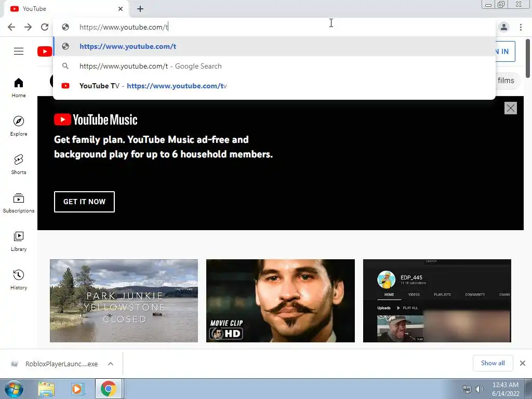This screenshot has width=532, height=399.
Task: Expand the download item options chevron
Action: click(x=111, y=364)
